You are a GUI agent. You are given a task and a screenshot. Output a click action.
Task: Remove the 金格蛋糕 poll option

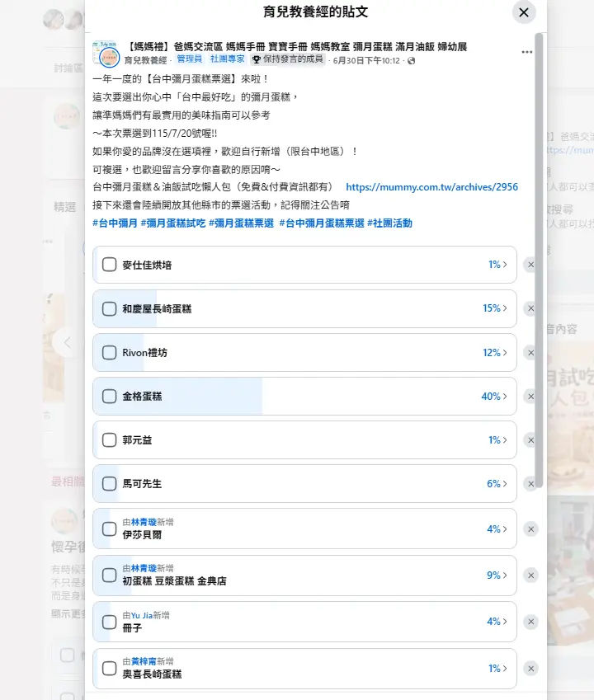530,397
